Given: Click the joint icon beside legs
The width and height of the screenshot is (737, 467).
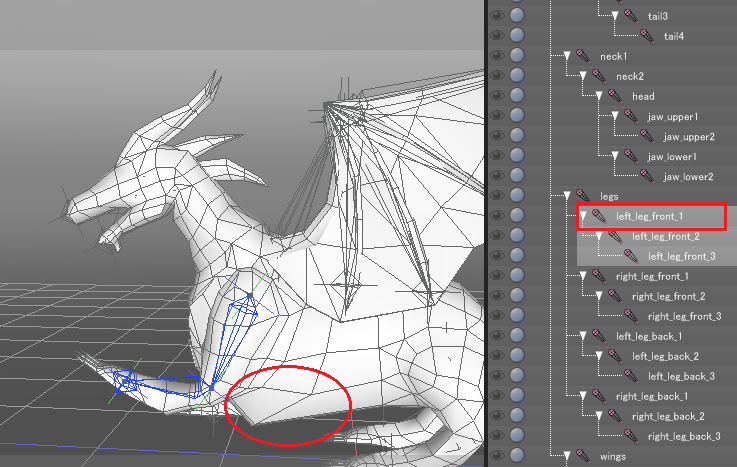Looking at the screenshot, I should click(583, 195).
